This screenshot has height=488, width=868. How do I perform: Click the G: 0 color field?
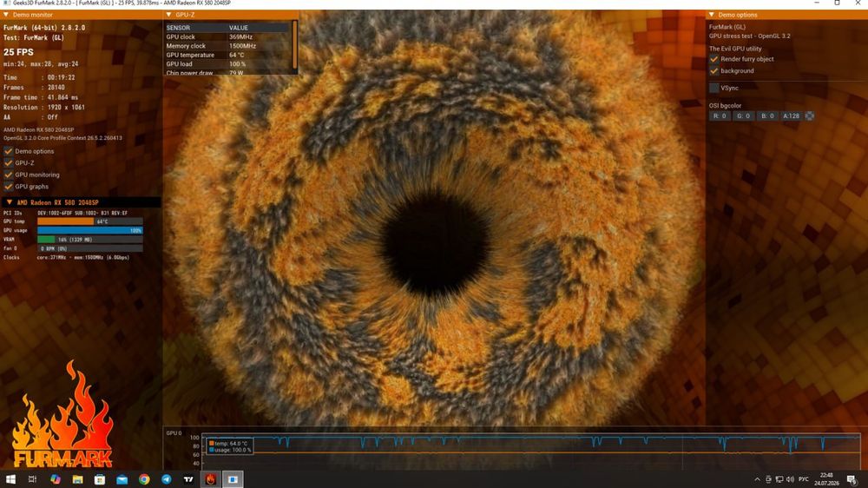[744, 116]
